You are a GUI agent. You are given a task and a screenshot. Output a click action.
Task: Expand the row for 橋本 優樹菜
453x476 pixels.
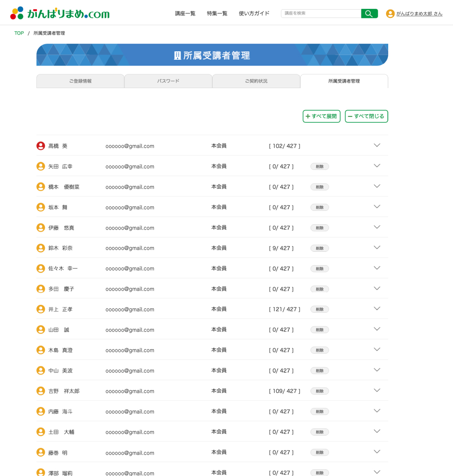pyautogui.click(x=377, y=186)
